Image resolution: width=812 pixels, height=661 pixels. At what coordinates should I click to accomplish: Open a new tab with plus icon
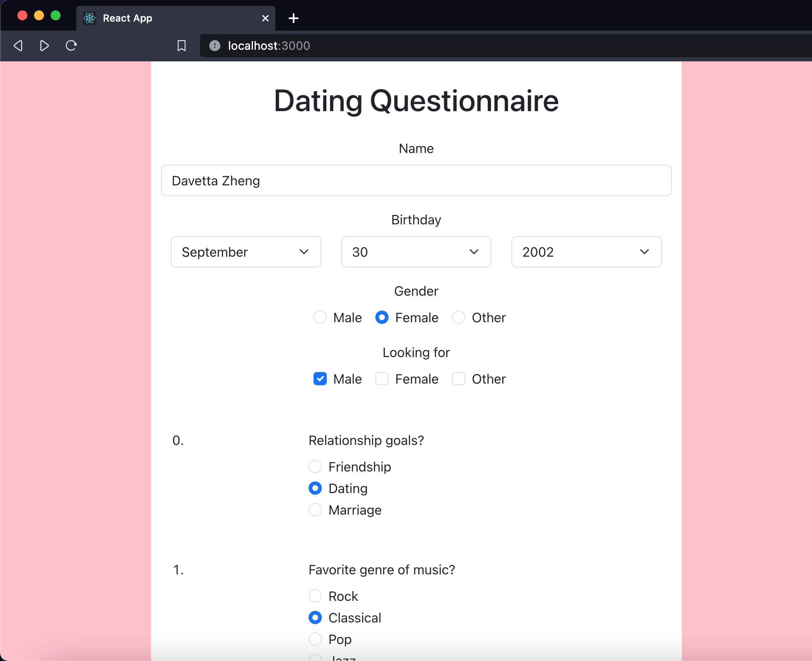(293, 18)
